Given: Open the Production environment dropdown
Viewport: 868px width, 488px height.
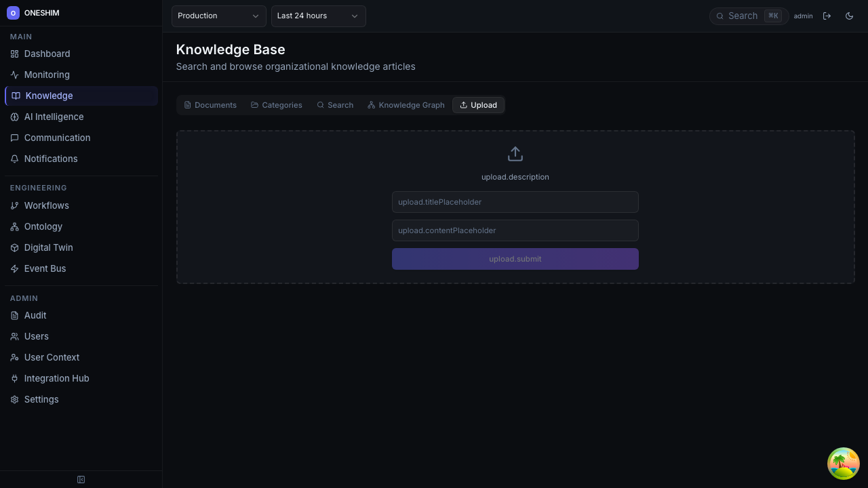Looking at the screenshot, I should tap(218, 16).
